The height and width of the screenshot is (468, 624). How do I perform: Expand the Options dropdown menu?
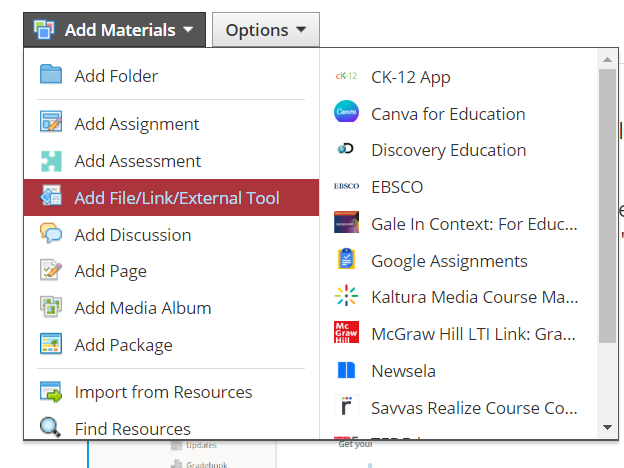click(266, 30)
